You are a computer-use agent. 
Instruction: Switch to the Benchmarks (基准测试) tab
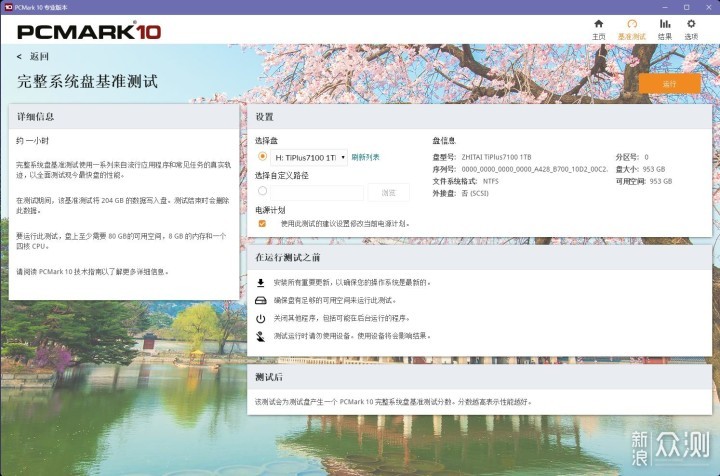632,29
